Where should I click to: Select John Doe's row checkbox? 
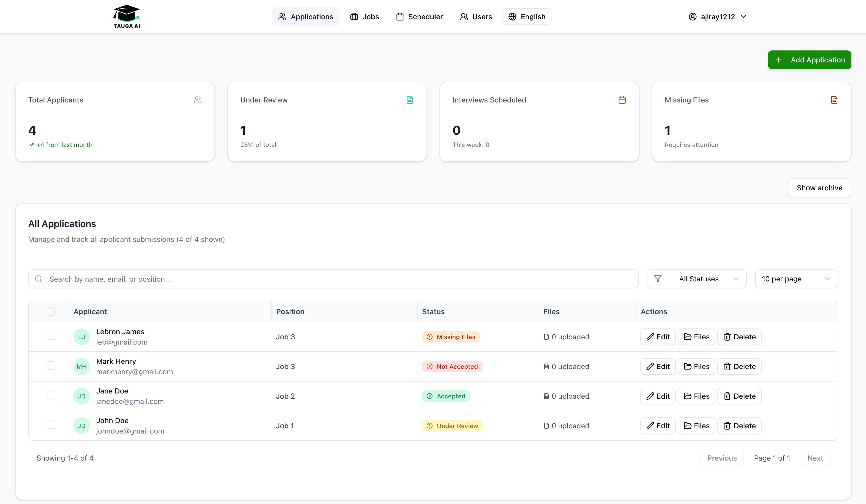coord(51,425)
